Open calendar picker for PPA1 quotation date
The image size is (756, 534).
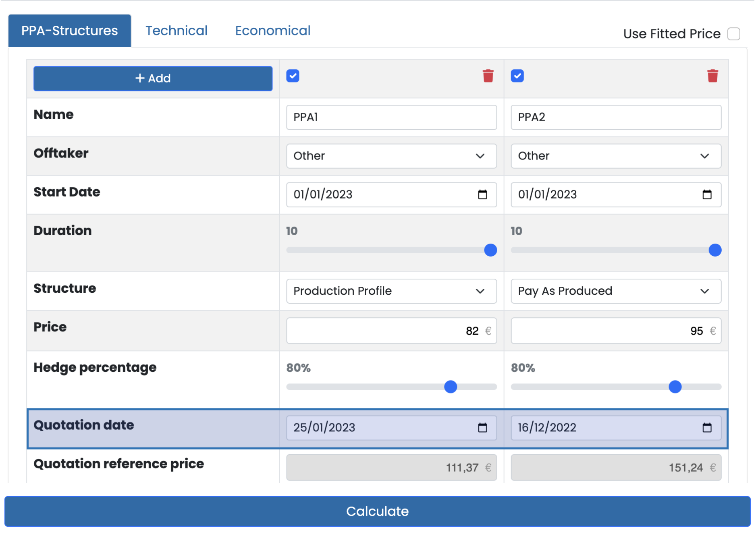tap(482, 428)
